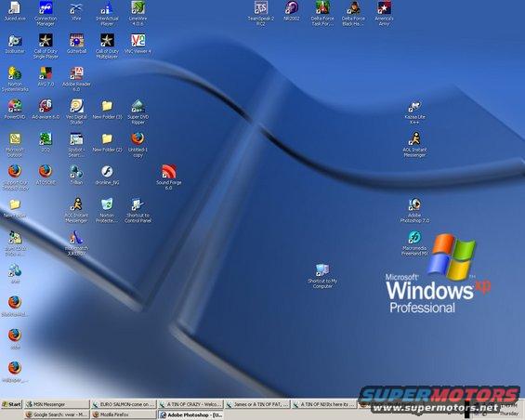Screen dimensions: 525x420
Task: Open the Delta Force Black Hawk shortcut
Action: coord(353,13)
